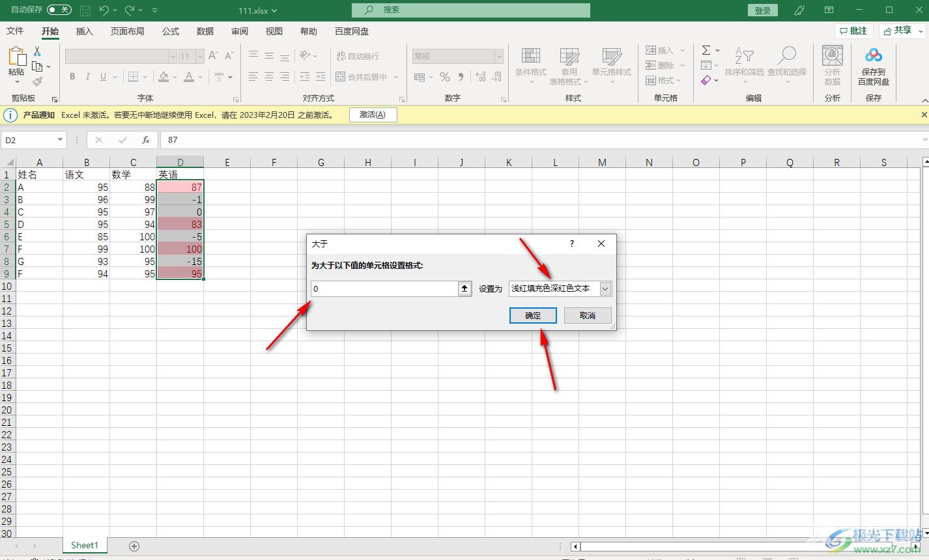Switch to the 插入 (Insert) tab
This screenshot has height=560, width=929.
tap(85, 31)
